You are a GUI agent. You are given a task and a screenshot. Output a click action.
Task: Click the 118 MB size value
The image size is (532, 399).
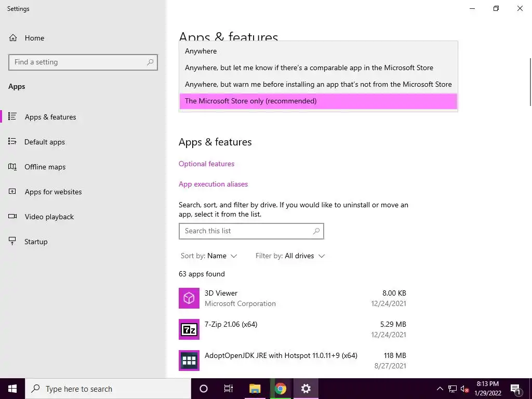tap(395, 355)
